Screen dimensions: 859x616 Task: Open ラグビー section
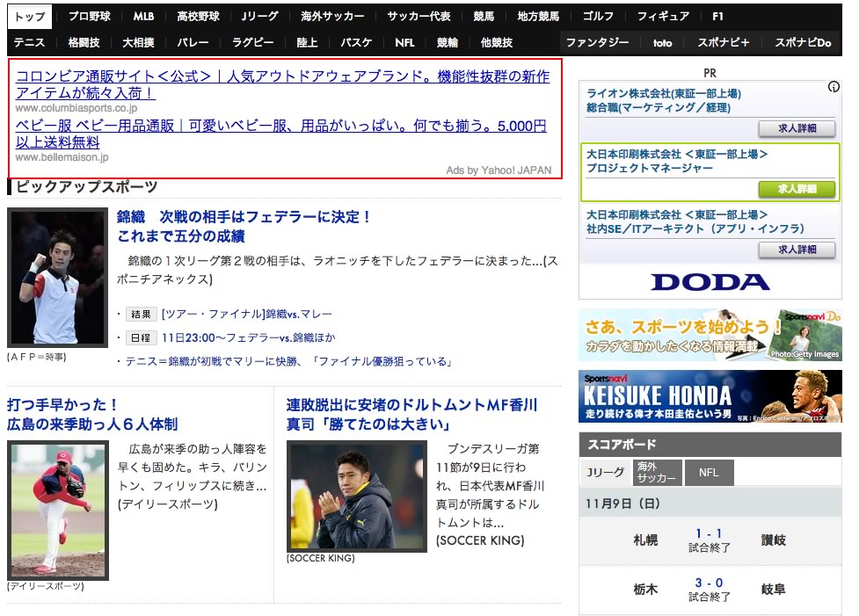click(252, 43)
